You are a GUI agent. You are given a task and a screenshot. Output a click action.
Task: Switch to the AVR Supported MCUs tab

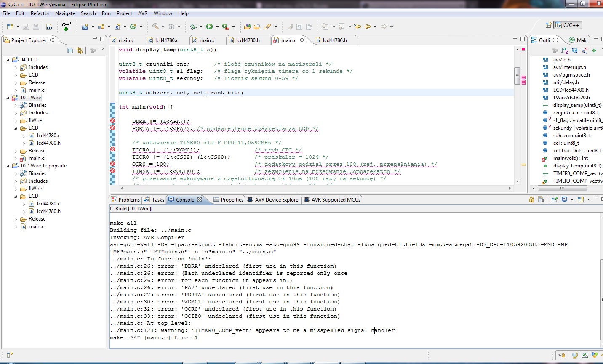(x=332, y=199)
